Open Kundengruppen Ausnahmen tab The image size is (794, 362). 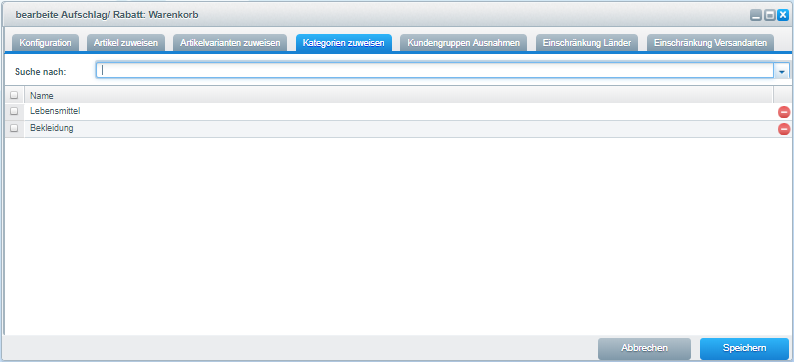[463, 43]
